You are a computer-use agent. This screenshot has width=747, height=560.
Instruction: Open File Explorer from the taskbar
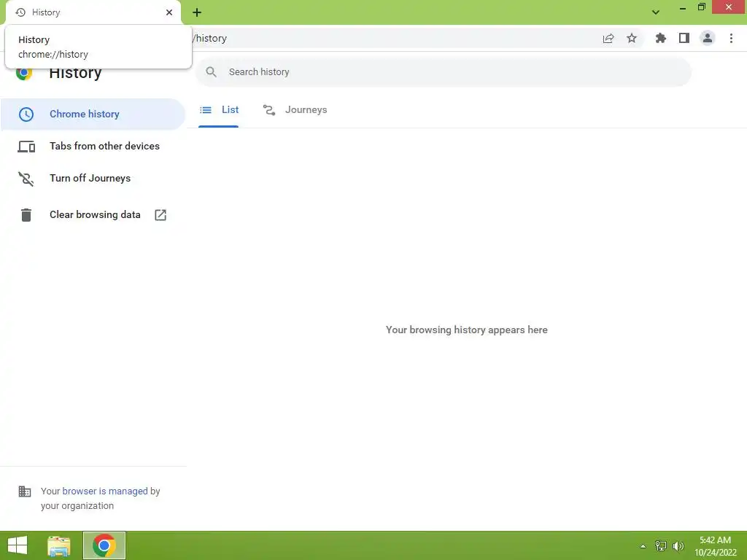[x=59, y=545]
